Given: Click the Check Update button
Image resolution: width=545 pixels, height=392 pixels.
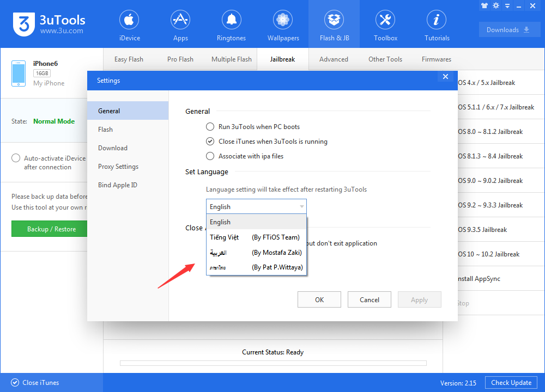Looking at the screenshot, I should [511, 383].
